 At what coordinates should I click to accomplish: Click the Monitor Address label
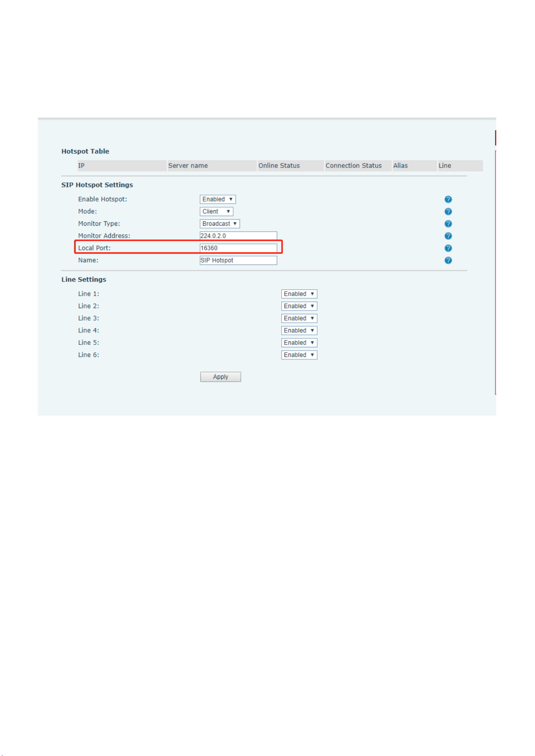coord(104,236)
